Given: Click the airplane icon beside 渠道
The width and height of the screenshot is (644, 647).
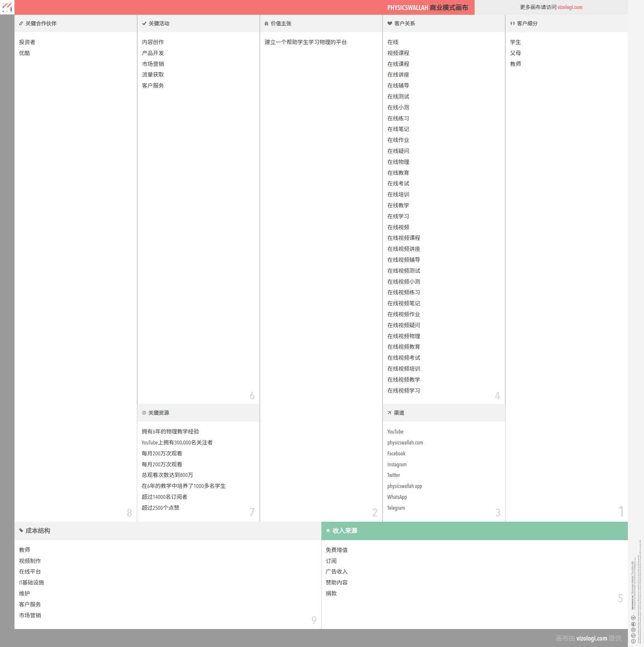Looking at the screenshot, I should point(390,413).
